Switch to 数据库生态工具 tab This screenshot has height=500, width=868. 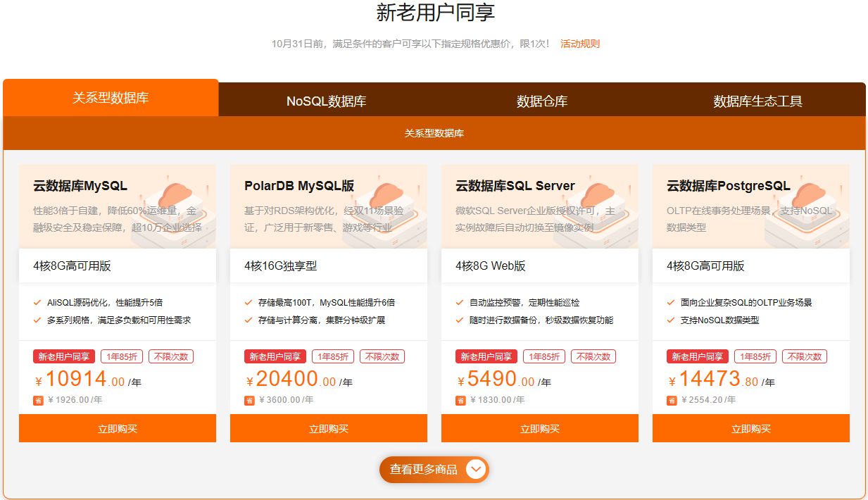click(x=757, y=101)
